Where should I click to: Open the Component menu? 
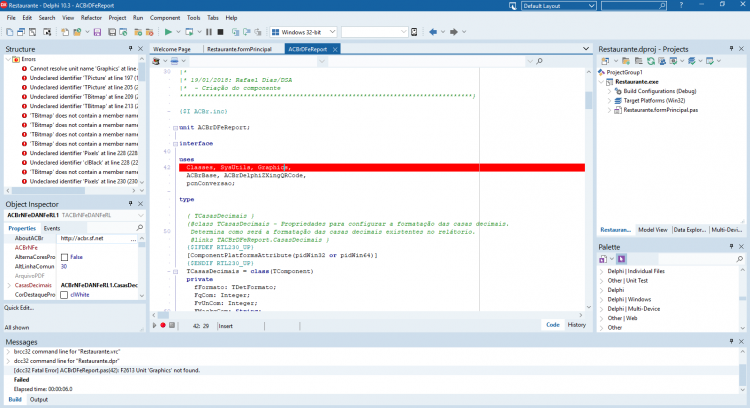165,18
